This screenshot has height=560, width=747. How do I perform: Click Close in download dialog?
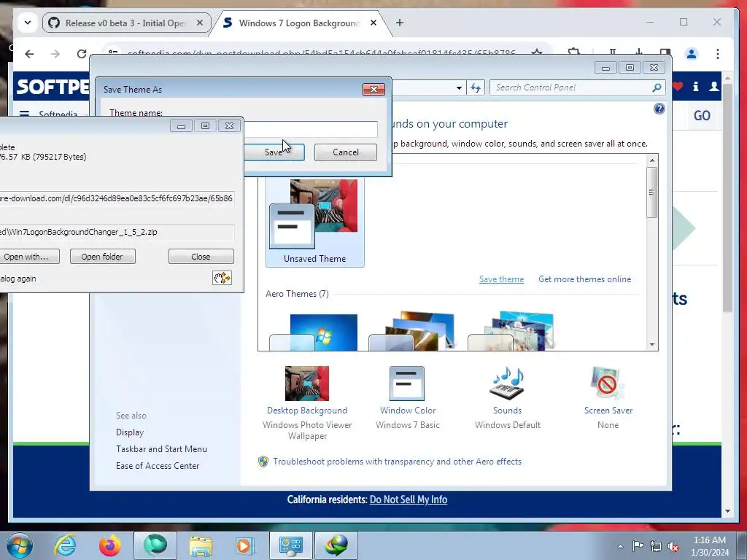201,257
